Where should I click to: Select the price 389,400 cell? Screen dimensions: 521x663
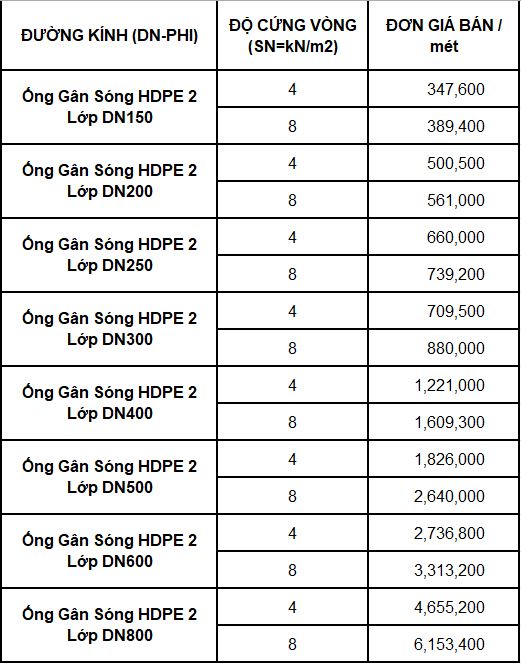coord(444,126)
